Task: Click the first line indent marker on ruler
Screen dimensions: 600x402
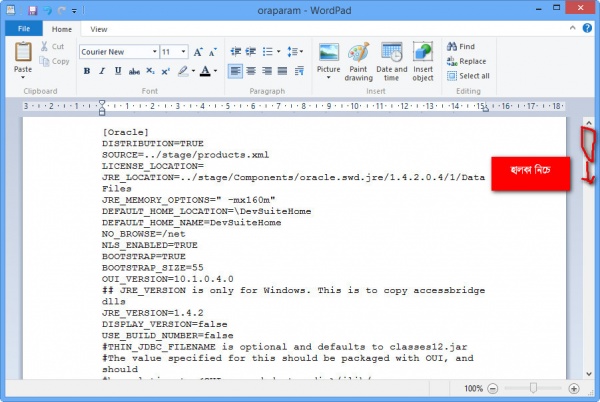Action: [x=102, y=103]
